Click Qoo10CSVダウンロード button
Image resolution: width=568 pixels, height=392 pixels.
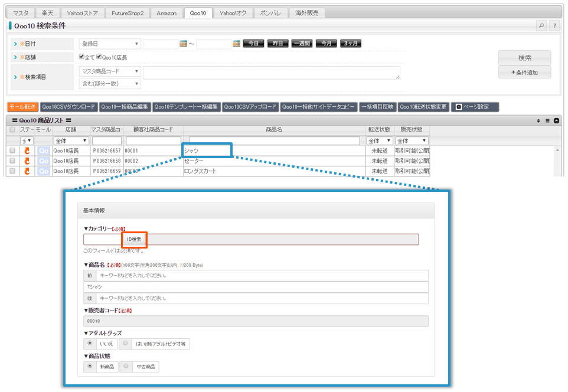point(68,107)
